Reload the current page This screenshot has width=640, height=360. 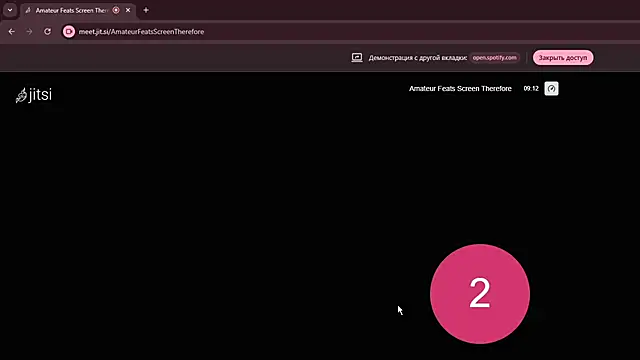coord(47,31)
